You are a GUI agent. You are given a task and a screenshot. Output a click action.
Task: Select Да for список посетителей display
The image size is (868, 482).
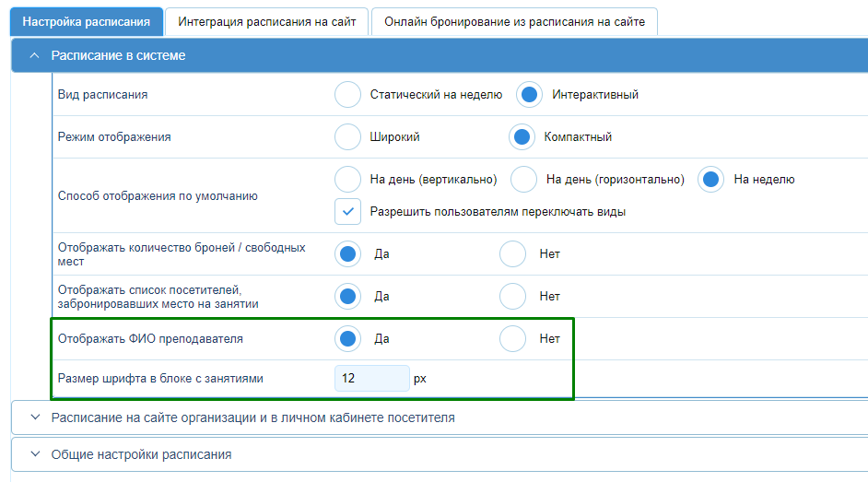(x=347, y=297)
